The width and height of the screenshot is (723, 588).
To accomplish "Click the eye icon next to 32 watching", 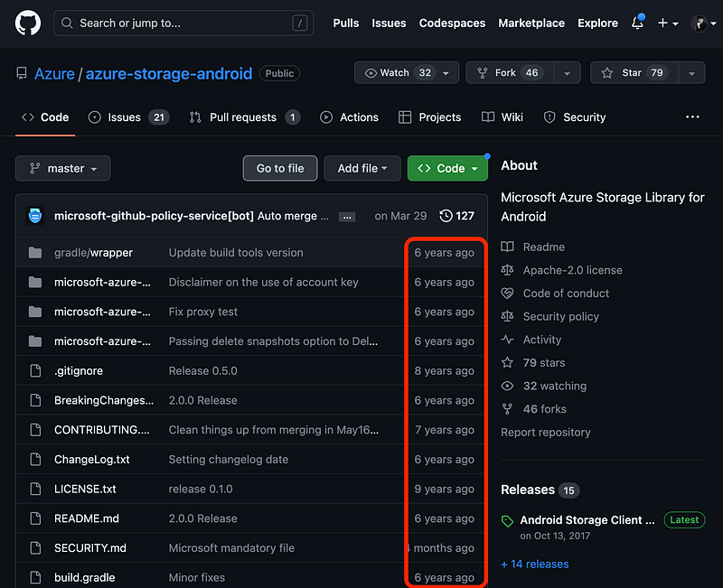I will (x=507, y=386).
